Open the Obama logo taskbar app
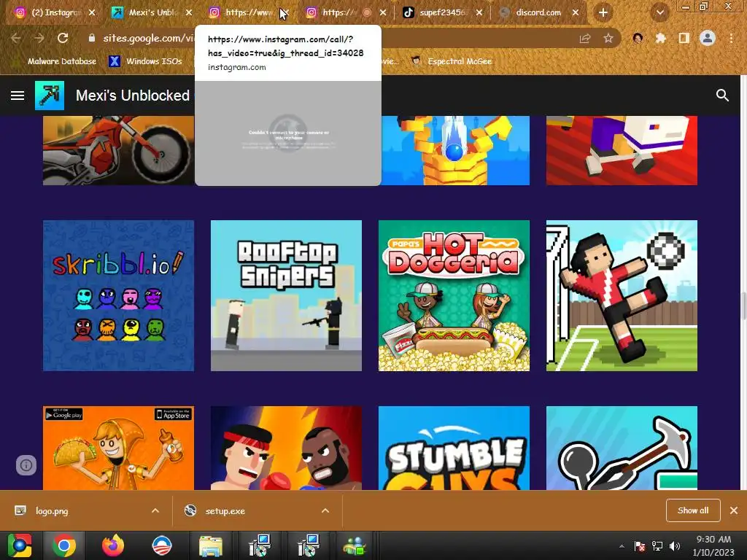This screenshot has width=747, height=560. click(161, 545)
